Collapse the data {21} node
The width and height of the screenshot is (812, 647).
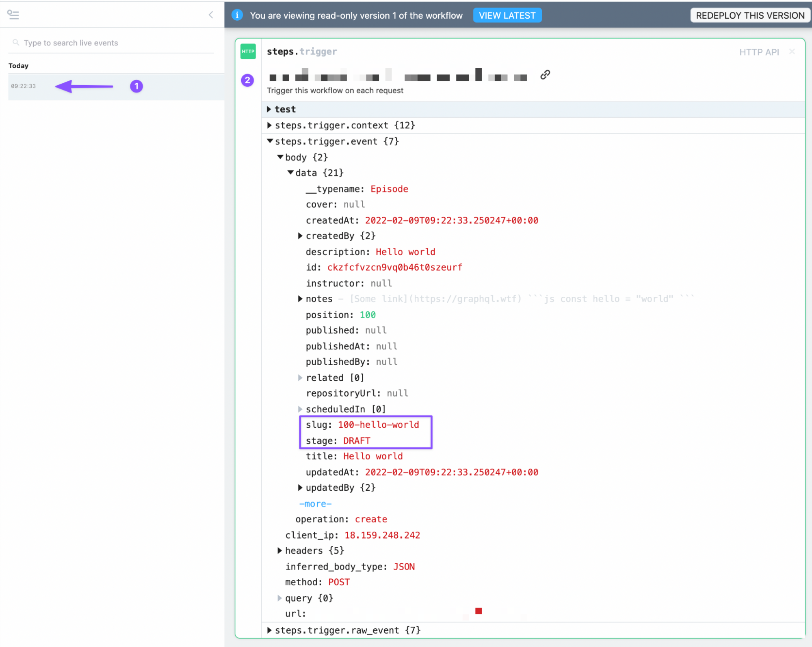tap(290, 173)
